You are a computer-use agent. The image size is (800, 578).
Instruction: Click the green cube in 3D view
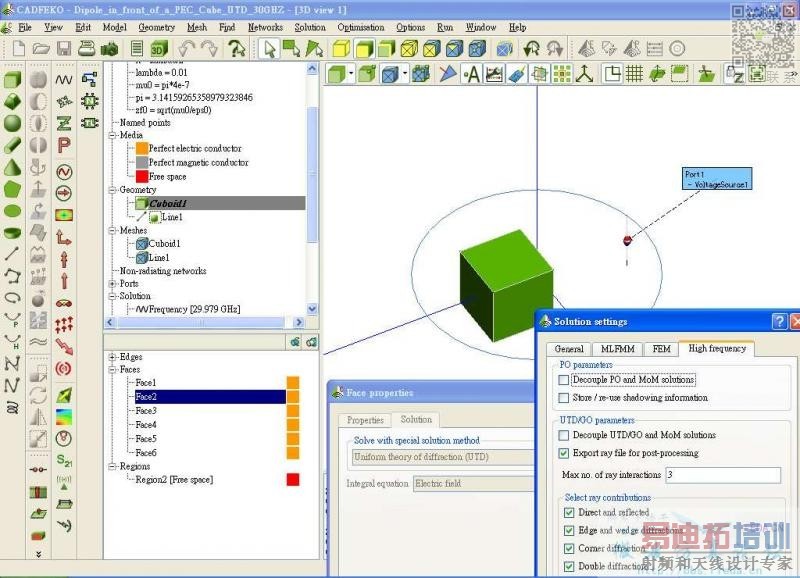tap(505, 286)
